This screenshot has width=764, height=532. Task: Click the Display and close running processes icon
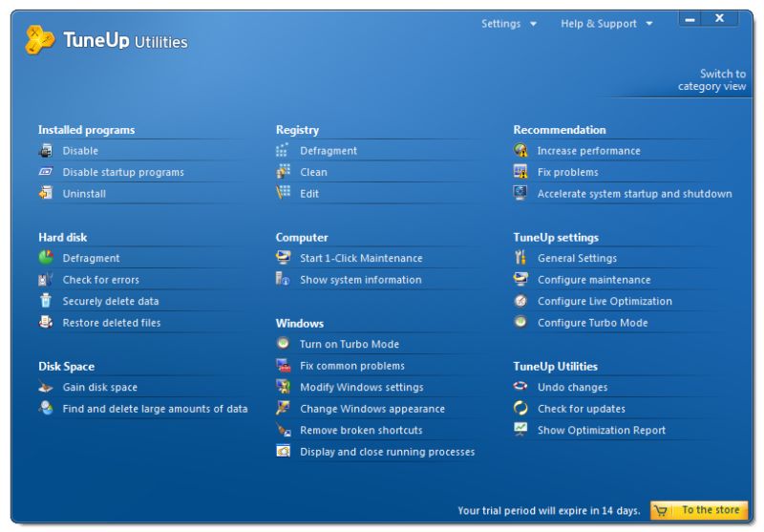pyautogui.click(x=283, y=451)
